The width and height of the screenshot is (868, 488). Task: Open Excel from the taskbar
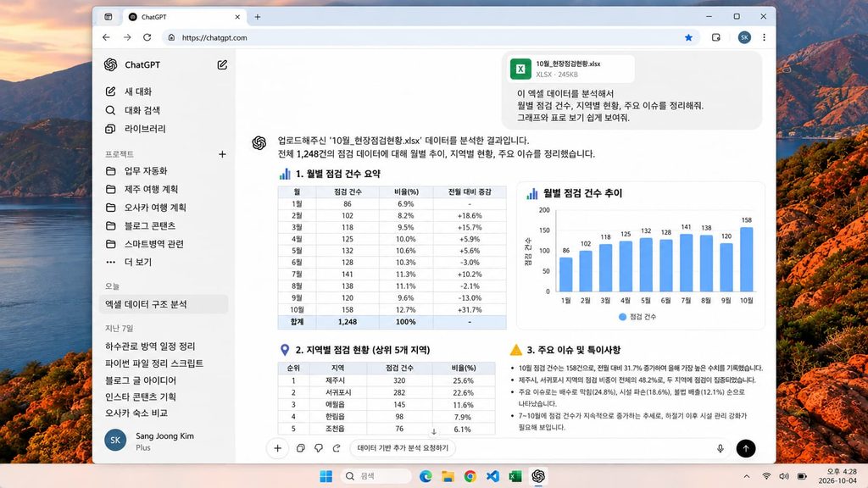[x=515, y=476]
